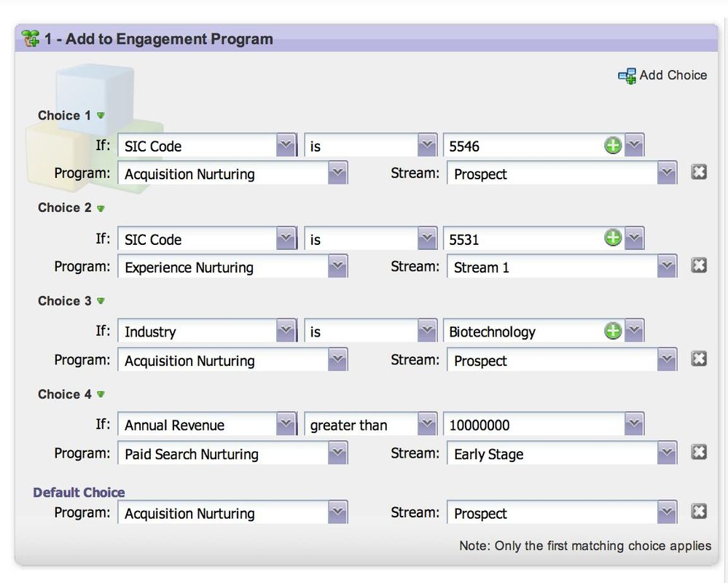
Task: Remove Choice 1 with its X icon
Action: 699,173
